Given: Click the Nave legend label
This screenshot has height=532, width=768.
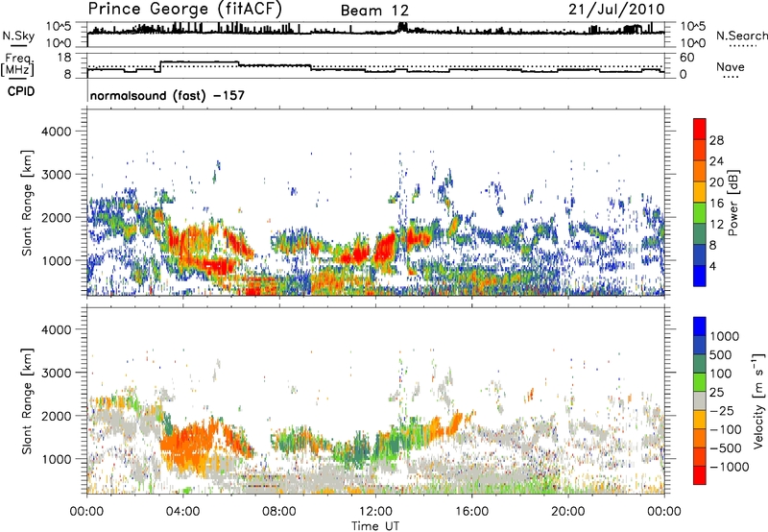Looking at the screenshot, I should pyautogui.click(x=731, y=67).
